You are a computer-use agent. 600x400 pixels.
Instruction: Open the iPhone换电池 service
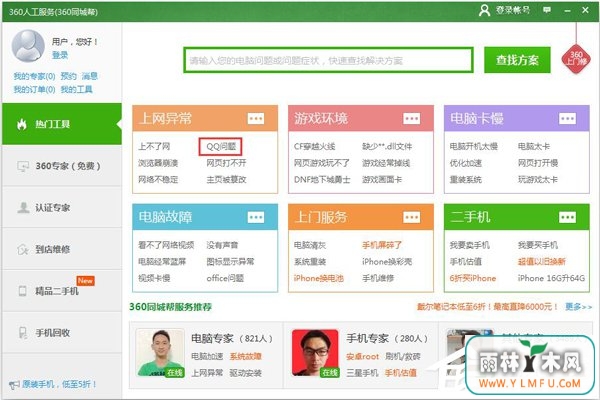(318, 278)
